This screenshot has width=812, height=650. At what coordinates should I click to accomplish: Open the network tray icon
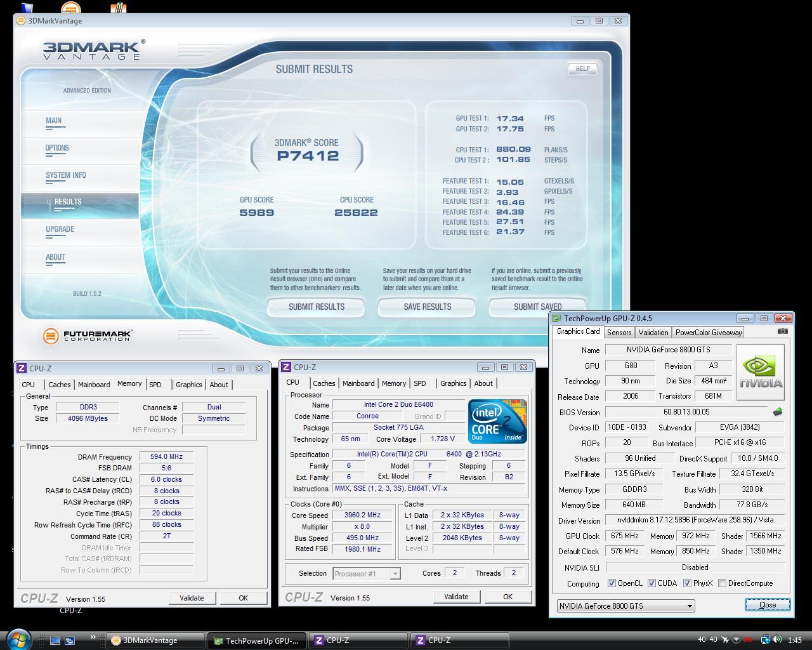click(766, 640)
